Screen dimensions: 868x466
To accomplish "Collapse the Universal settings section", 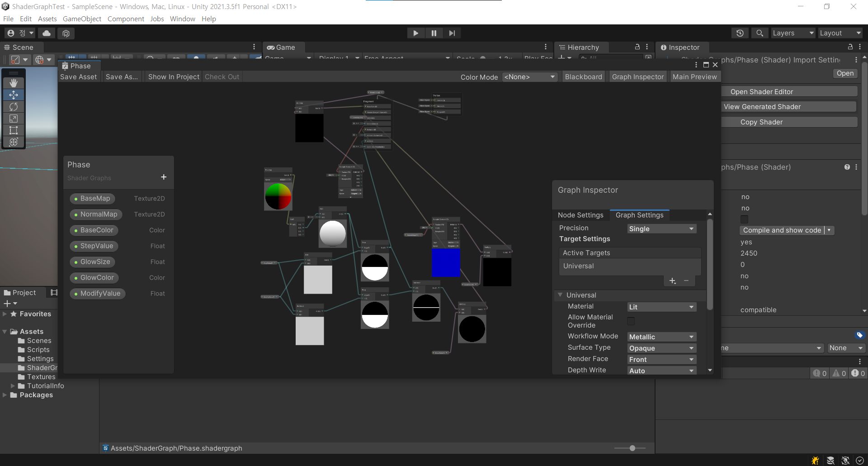I will pos(561,295).
